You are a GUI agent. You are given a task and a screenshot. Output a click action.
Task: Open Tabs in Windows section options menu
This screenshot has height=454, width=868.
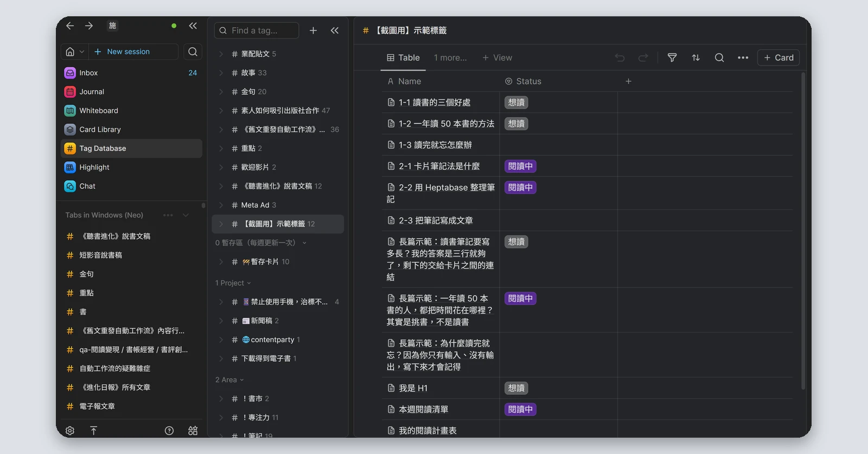coord(168,215)
